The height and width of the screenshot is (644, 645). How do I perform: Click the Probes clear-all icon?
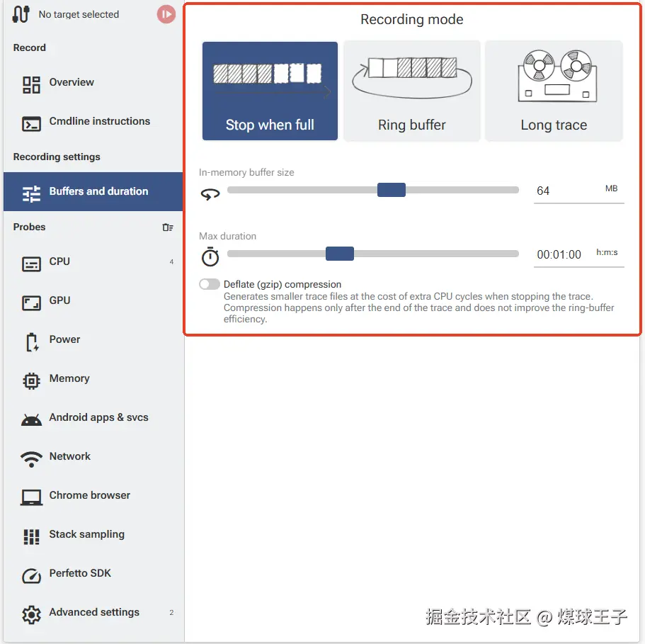click(167, 227)
